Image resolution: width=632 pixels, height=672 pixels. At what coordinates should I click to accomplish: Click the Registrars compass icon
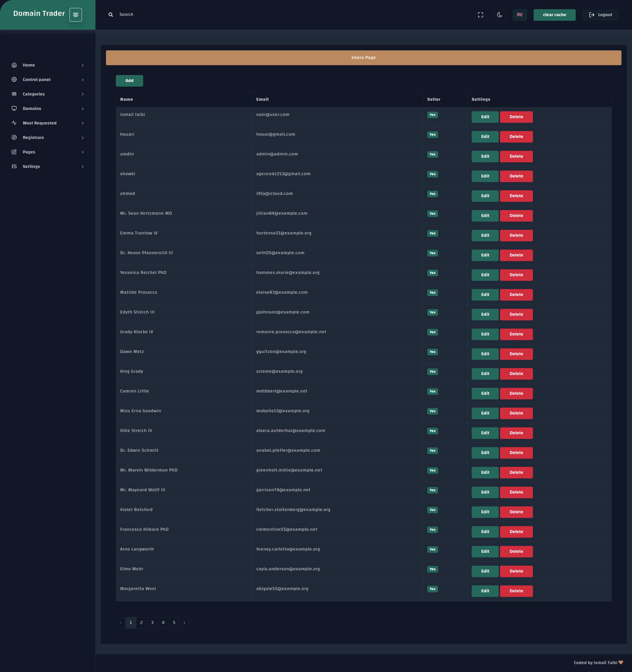point(14,138)
